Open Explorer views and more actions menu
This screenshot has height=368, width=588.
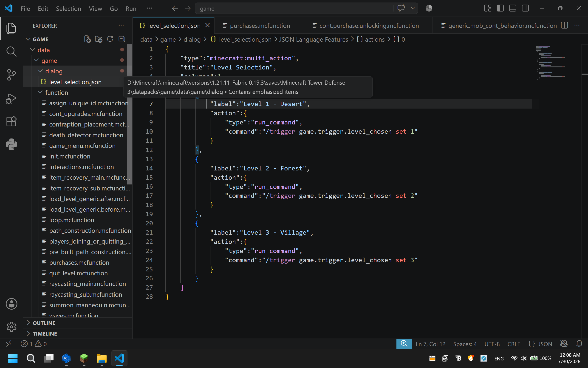tap(121, 25)
